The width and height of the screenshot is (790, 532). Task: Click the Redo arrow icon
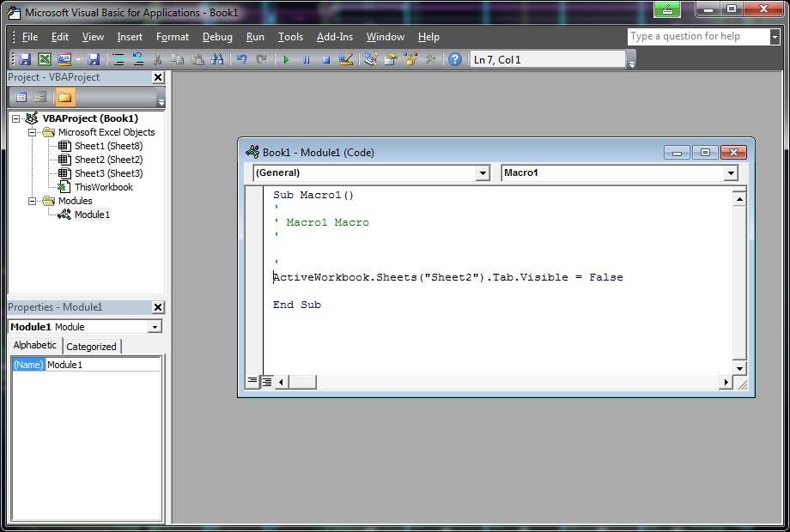click(x=261, y=59)
